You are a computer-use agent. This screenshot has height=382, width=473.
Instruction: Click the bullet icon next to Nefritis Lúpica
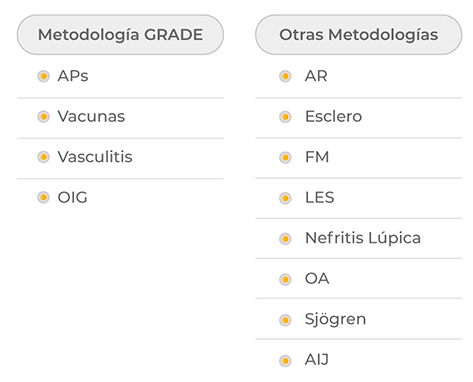[x=285, y=239]
